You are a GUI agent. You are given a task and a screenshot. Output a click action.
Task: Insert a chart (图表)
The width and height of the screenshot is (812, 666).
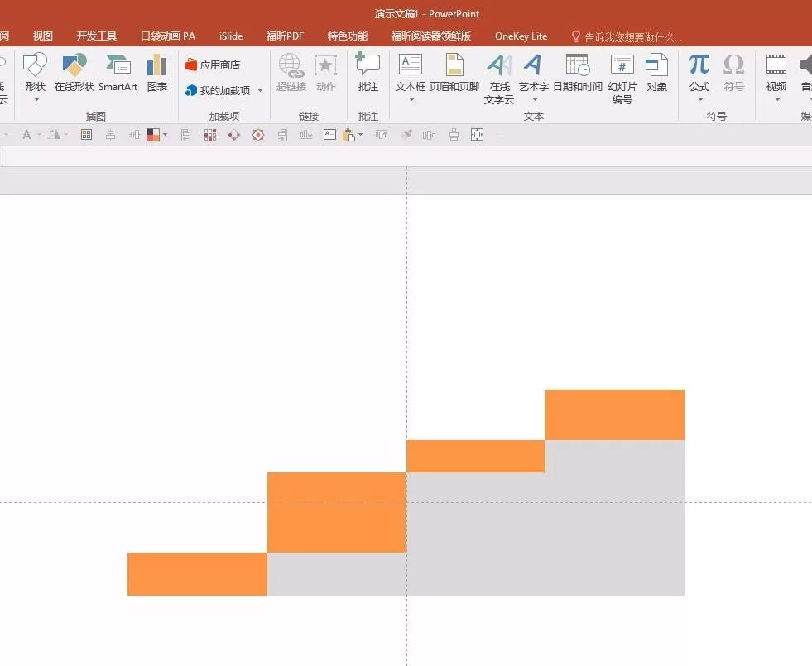point(157,73)
